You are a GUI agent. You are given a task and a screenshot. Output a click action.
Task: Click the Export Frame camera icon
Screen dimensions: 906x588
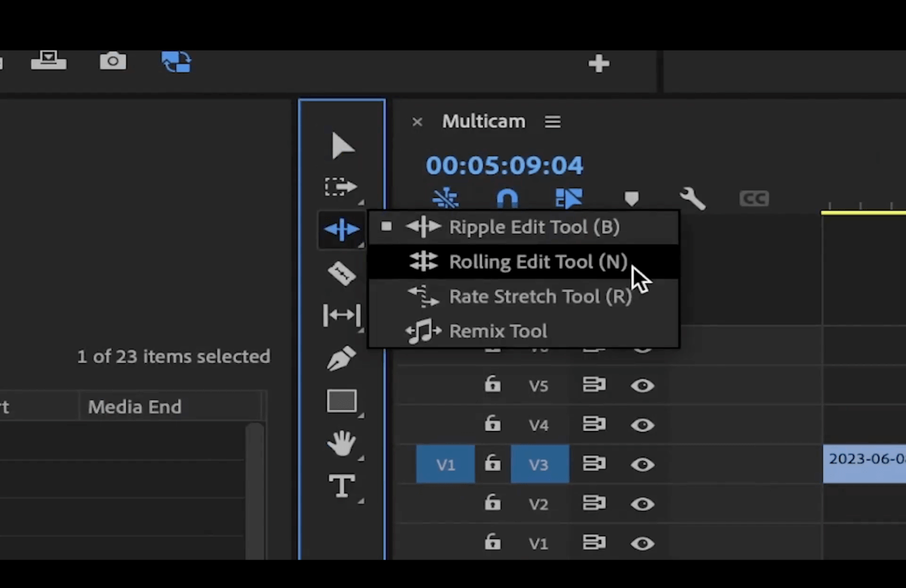coord(113,61)
